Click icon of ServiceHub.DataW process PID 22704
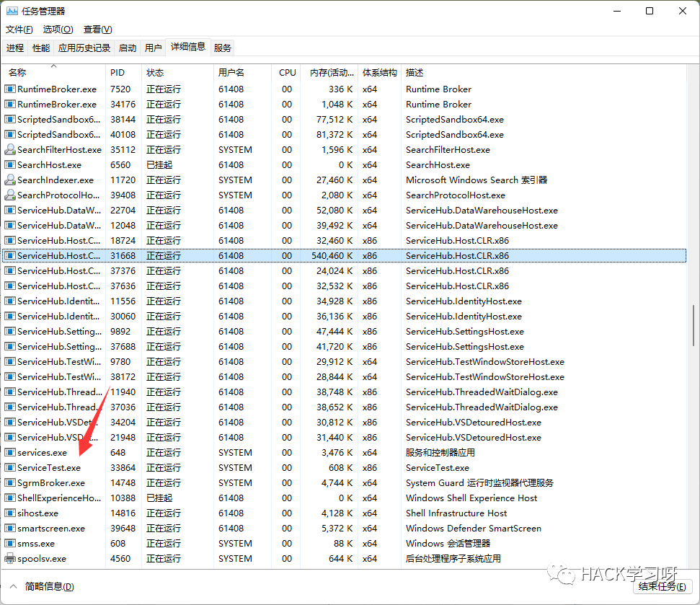This screenshot has height=605, width=700. click(10, 211)
